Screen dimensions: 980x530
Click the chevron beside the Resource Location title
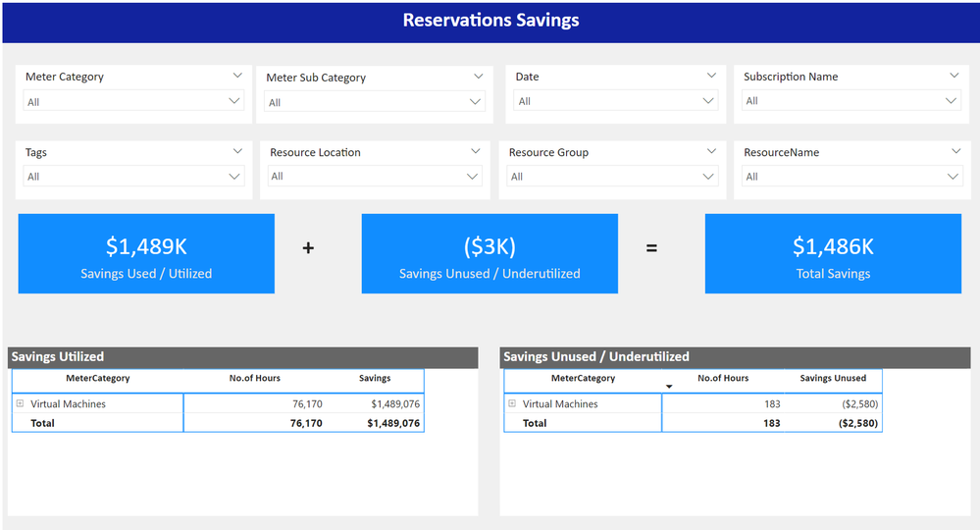click(476, 151)
